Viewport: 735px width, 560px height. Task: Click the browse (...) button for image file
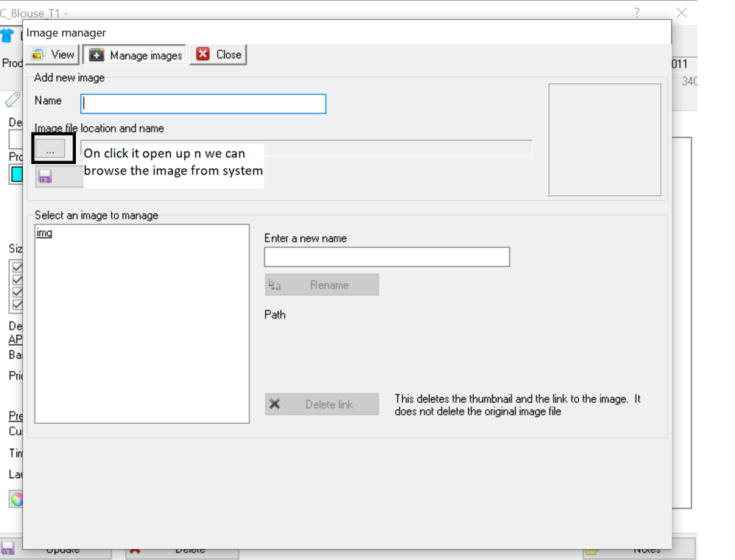click(x=50, y=150)
